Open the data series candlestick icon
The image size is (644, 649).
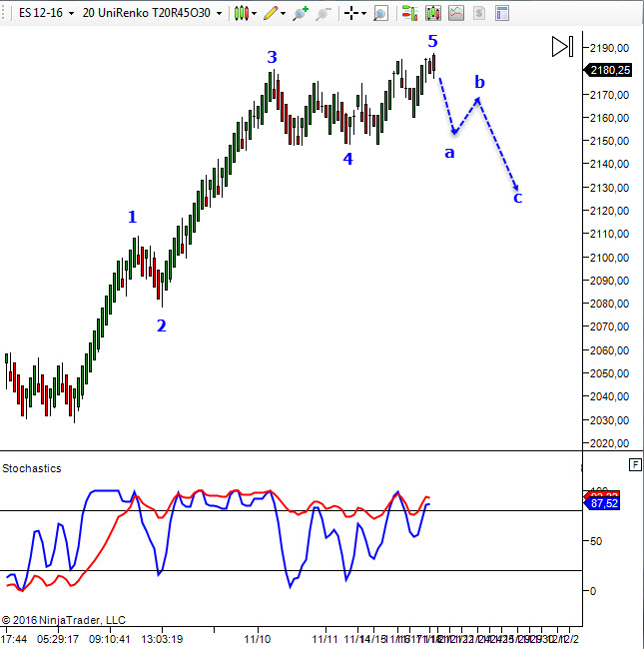coord(433,13)
